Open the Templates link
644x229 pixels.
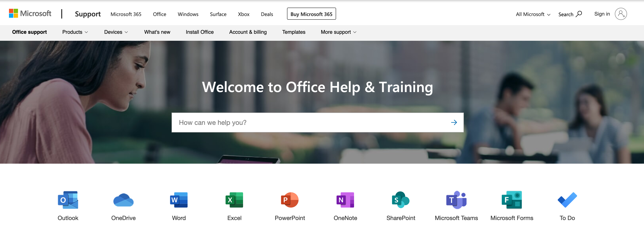294,32
